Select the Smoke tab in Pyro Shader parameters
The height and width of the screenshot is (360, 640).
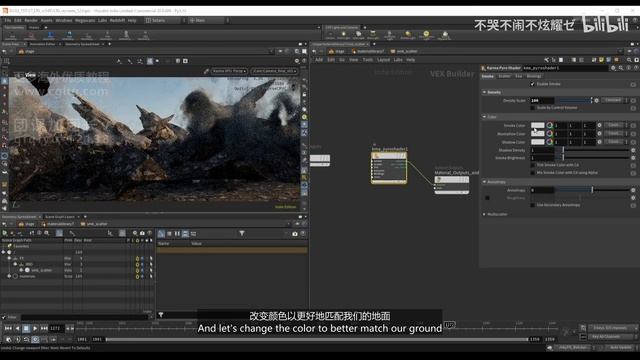click(487, 76)
